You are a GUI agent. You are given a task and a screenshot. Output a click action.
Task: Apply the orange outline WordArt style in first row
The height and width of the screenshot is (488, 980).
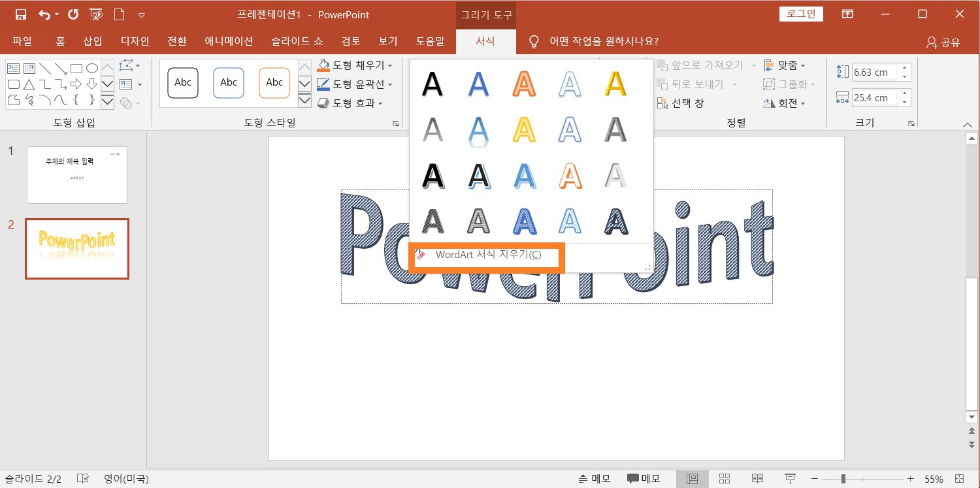pyautogui.click(x=524, y=84)
